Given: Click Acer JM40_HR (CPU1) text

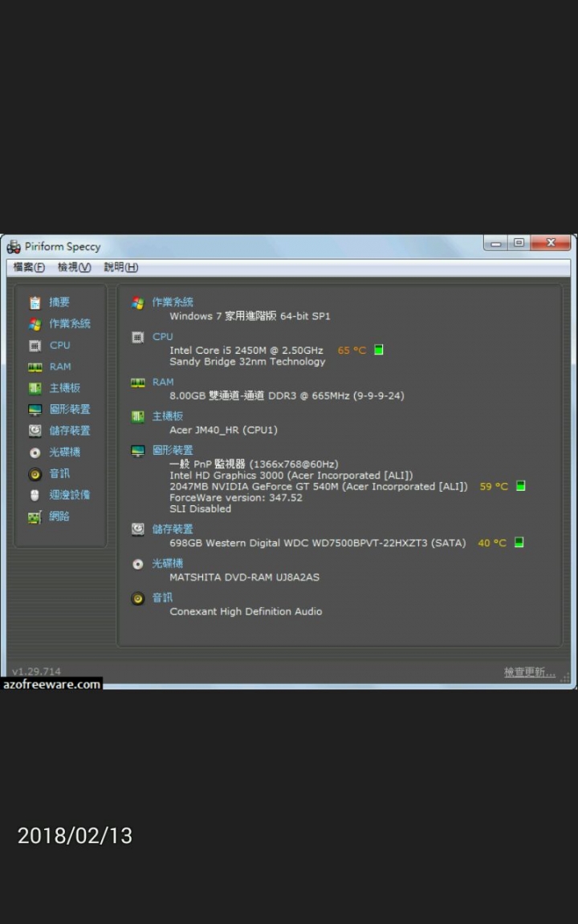Looking at the screenshot, I should (x=223, y=430).
